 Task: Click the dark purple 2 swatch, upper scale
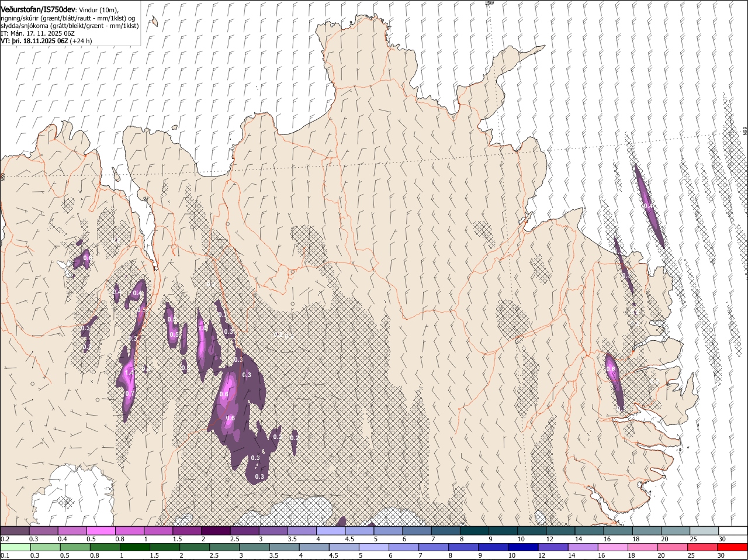coord(216,531)
